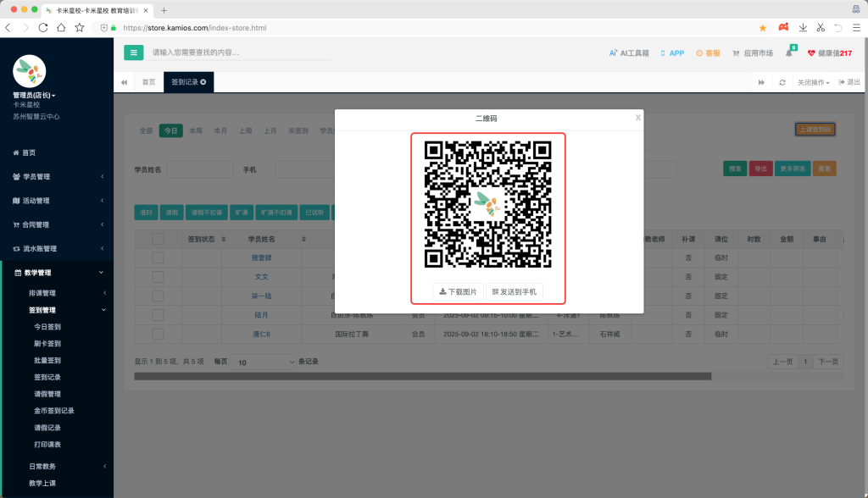Image resolution: width=868 pixels, height=498 pixels.
Task: Click 发送到手机 button
Action: point(515,291)
